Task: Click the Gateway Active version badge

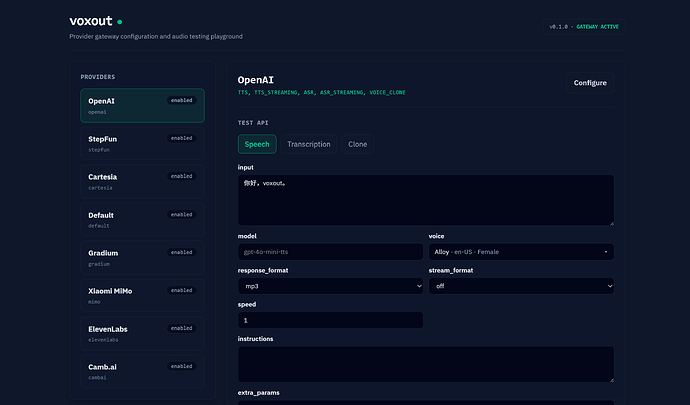Action: [x=584, y=27]
